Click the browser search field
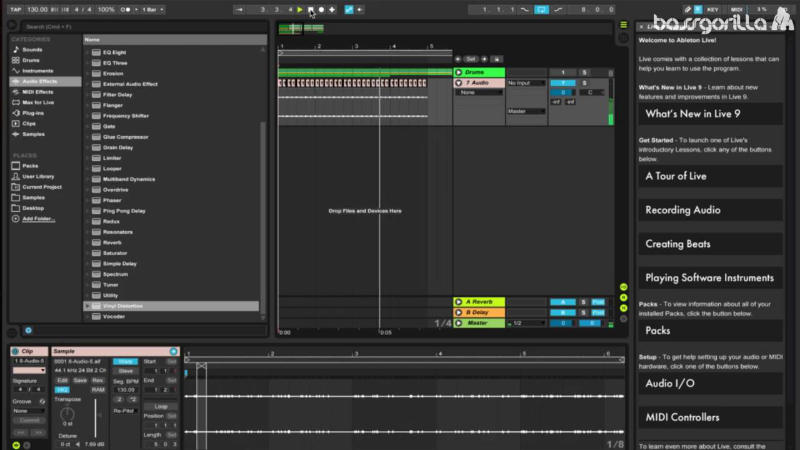Viewport: 800px width, 450px height. 143,26
